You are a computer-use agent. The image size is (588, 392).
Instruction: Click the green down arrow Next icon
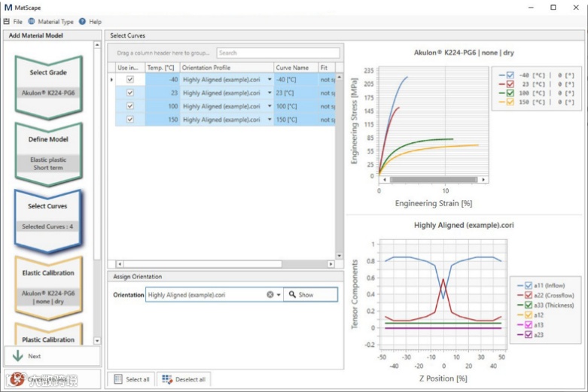[x=17, y=356]
